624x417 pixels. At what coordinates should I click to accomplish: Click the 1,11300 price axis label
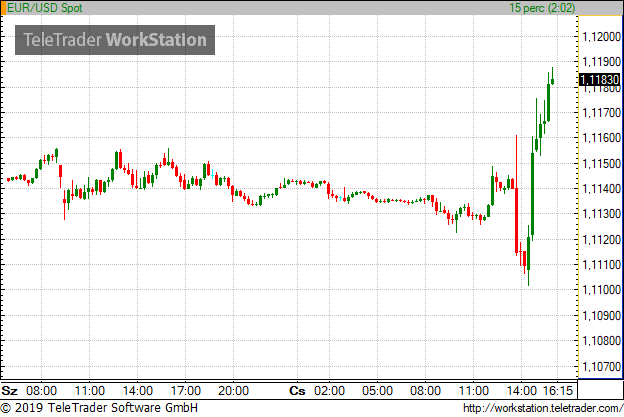point(601,214)
